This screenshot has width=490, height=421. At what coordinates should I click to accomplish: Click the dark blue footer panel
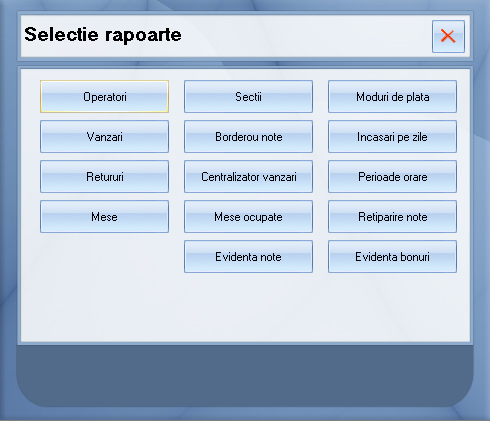point(245,376)
